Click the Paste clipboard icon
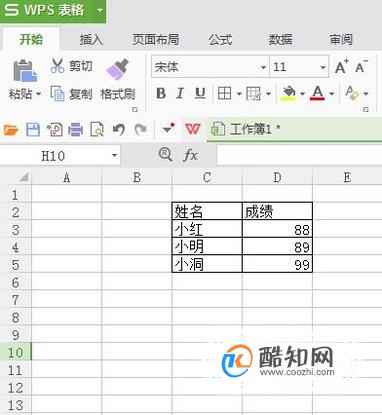The width and height of the screenshot is (382, 415). coord(25,71)
